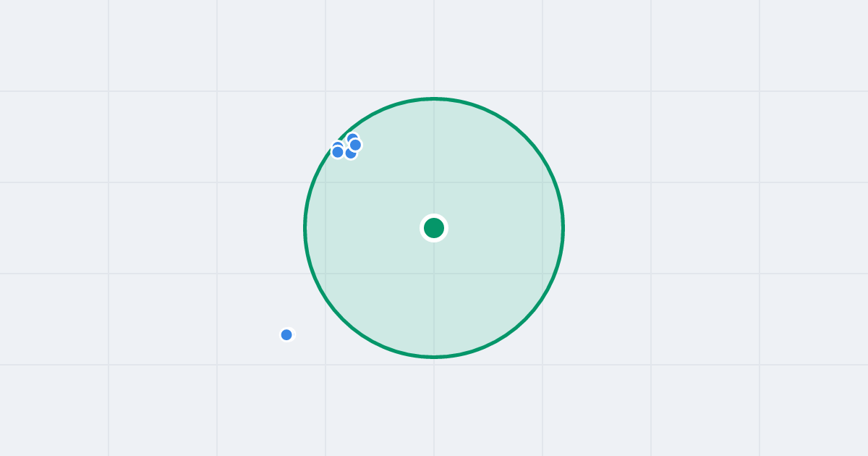The width and height of the screenshot is (868, 456).
Task: Select the front blue dot at cluster's left edge
Action: click(338, 152)
